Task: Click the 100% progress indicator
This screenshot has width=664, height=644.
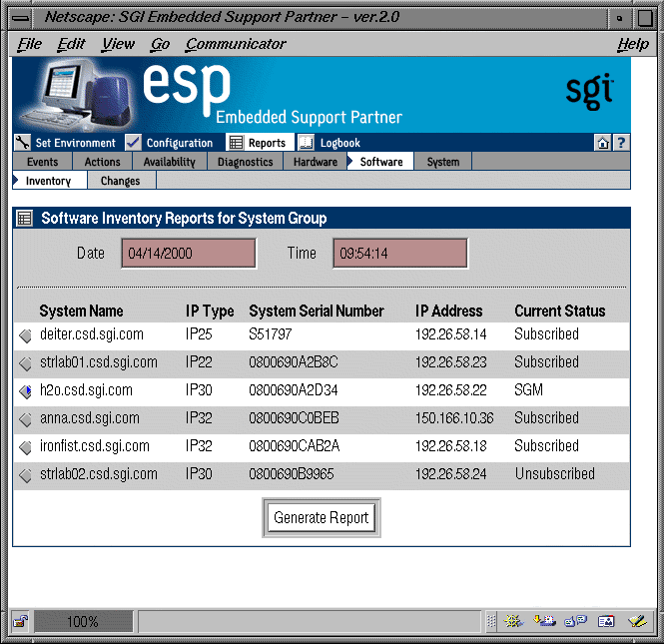Action: [x=83, y=622]
